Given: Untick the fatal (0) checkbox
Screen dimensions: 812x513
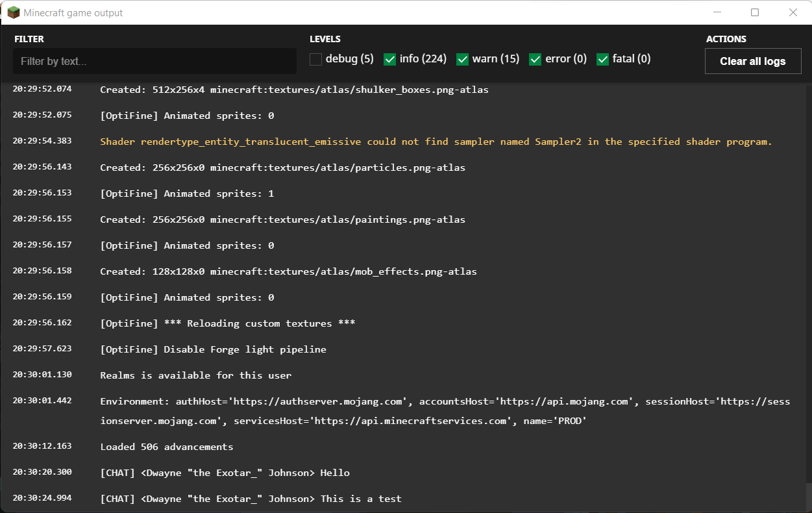Looking at the screenshot, I should pyautogui.click(x=603, y=60).
